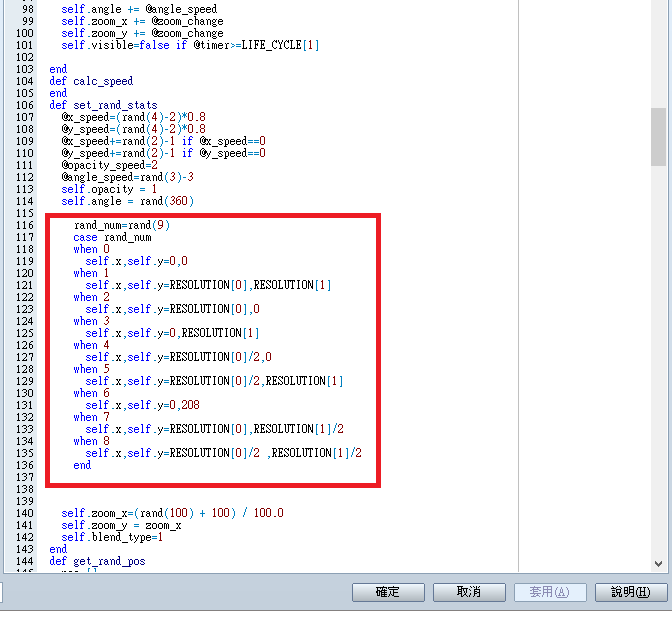Screen dimensions: 672x618
Task: Click line 'self.angle += @angle_speed'
Action: (139, 9)
